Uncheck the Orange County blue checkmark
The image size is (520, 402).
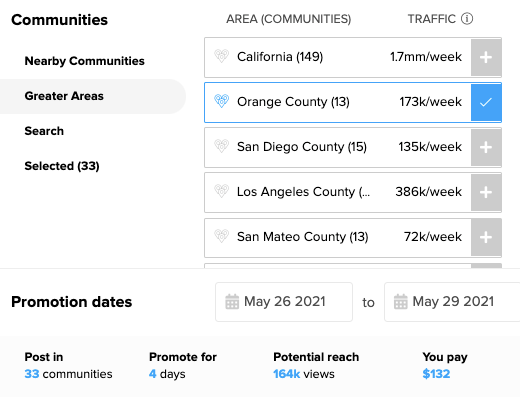tap(486, 102)
